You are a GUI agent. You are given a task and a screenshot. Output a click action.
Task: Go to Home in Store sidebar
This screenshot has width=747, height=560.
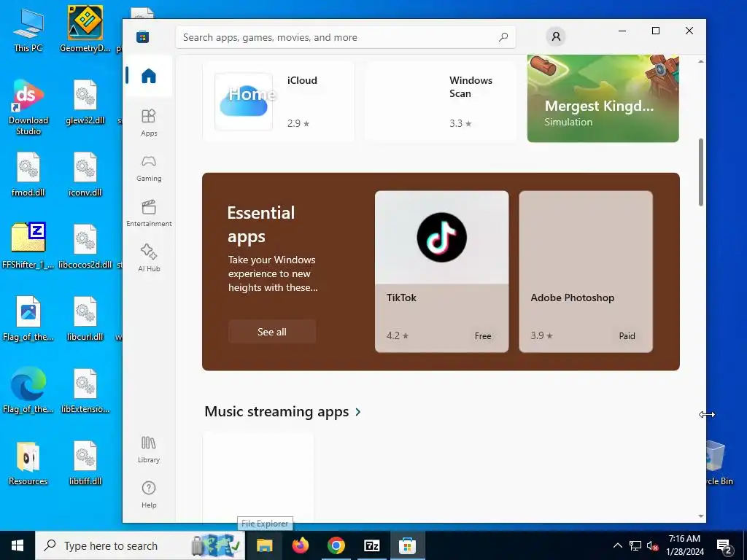click(149, 76)
